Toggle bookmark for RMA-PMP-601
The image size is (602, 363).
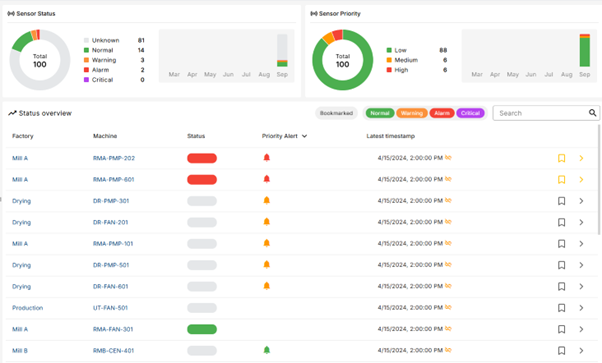[x=561, y=179]
